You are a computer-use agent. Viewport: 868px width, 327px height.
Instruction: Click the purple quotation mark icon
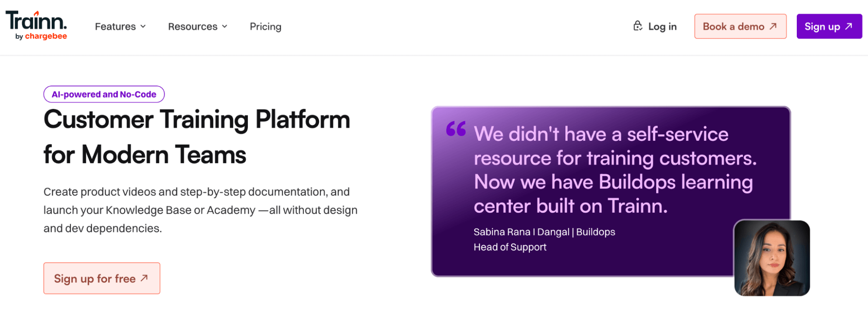tap(456, 129)
